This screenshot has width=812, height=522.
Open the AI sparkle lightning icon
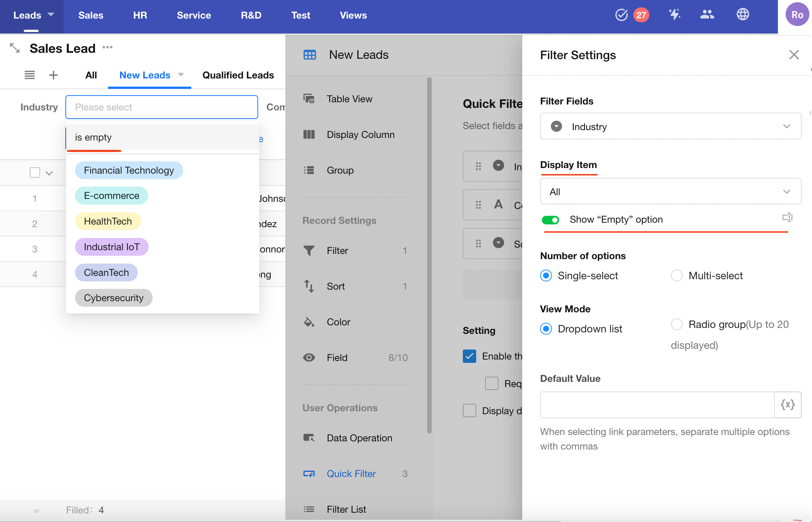pyautogui.click(x=674, y=15)
